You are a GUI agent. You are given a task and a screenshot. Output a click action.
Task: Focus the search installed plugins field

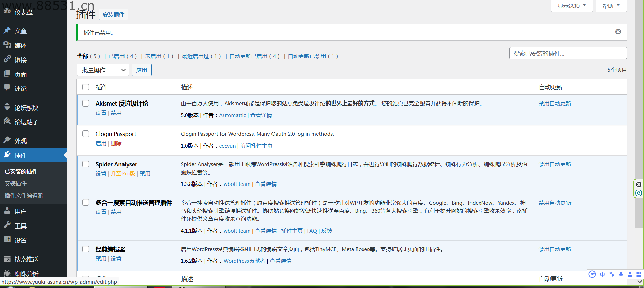pyautogui.click(x=567, y=53)
